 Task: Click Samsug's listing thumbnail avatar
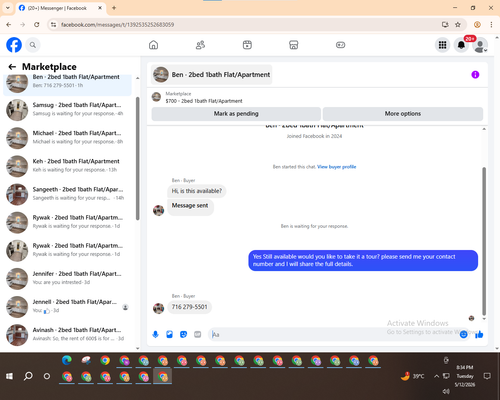[x=17, y=110]
